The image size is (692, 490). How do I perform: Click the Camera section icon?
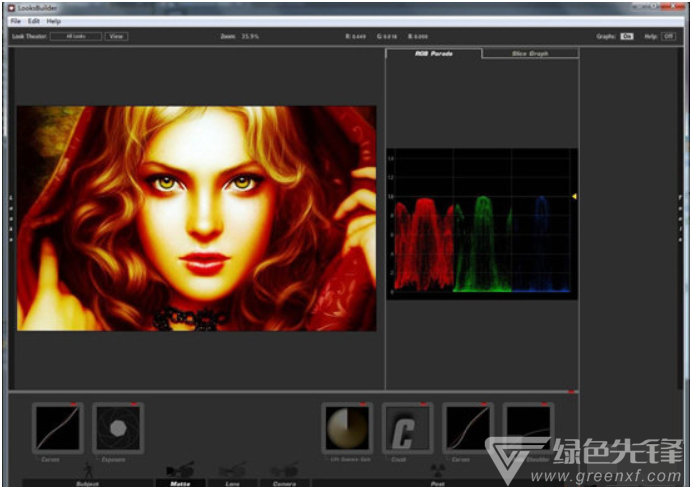point(285,470)
